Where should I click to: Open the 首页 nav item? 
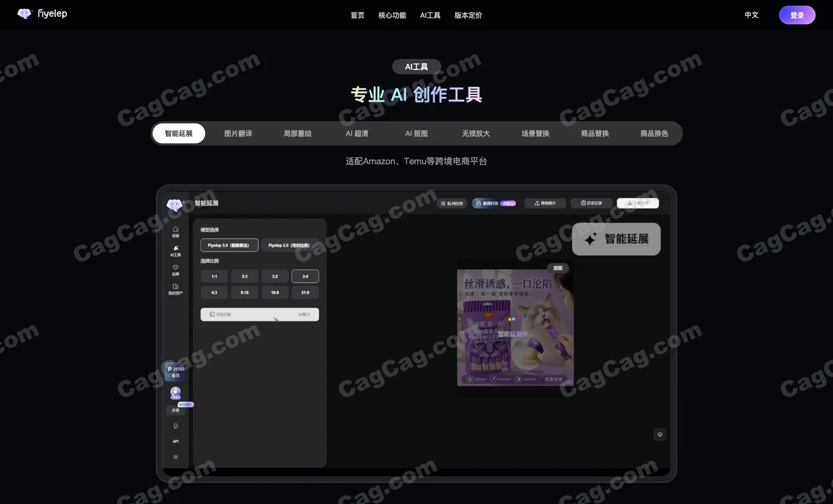[x=358, y=15]
